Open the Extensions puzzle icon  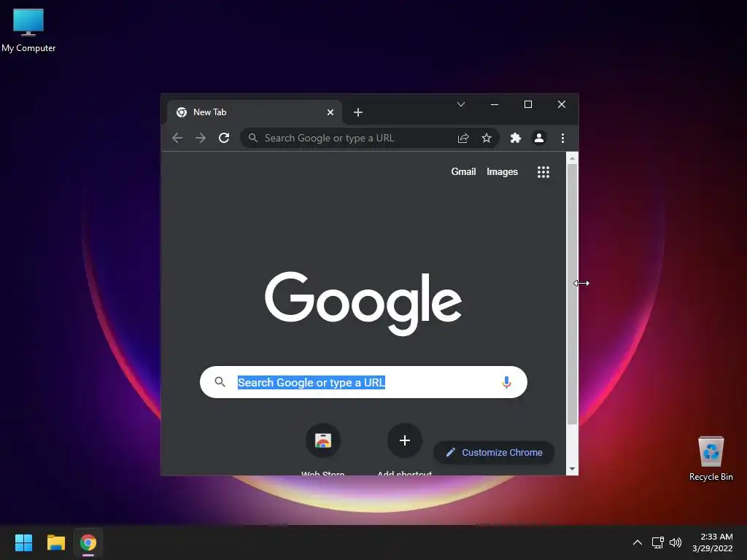(516, 138)
